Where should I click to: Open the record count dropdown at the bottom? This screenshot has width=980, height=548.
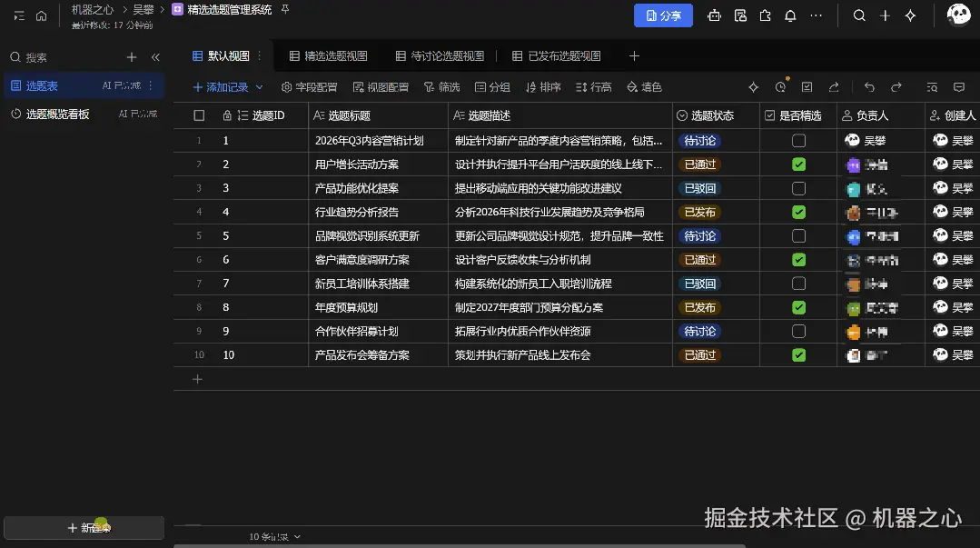(274, 537)
